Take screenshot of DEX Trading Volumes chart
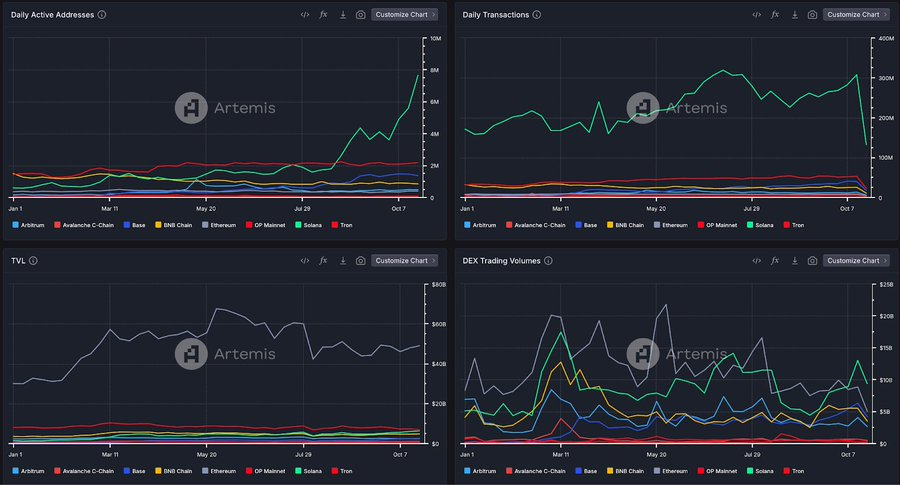The height and width of the screenshot is (485, 900). click(812, 261)
